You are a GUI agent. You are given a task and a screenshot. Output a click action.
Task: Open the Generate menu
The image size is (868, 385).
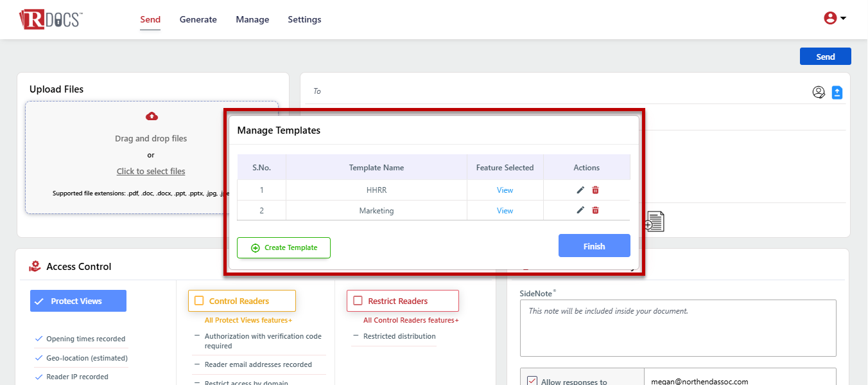click(198, 19)
